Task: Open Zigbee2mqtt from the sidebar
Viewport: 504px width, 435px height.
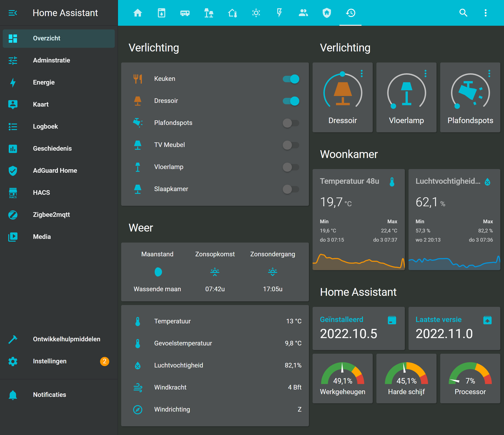Action: click(x=51, y=215)
